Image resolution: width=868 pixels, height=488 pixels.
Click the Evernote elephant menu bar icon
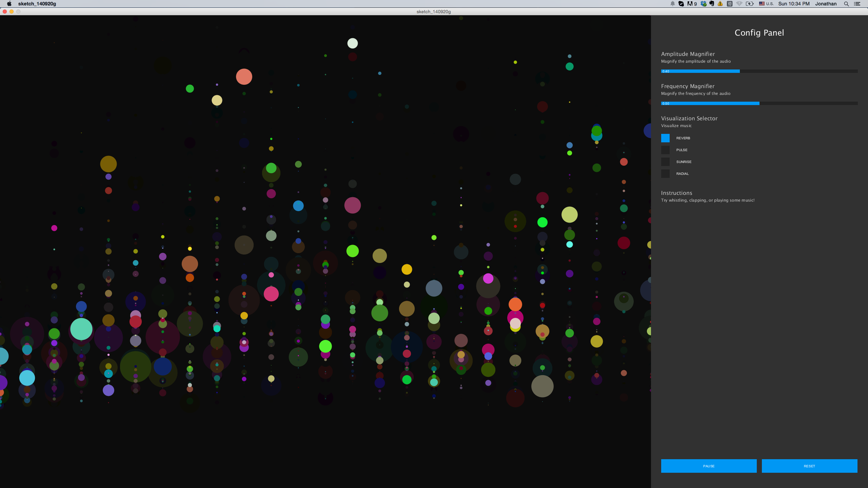click(x=712, y=4)
